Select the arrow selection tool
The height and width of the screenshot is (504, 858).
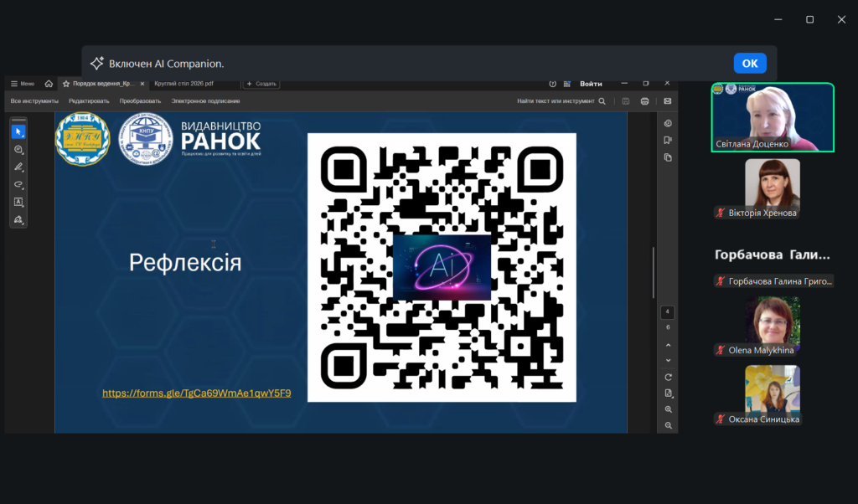[x=18, y=131]
